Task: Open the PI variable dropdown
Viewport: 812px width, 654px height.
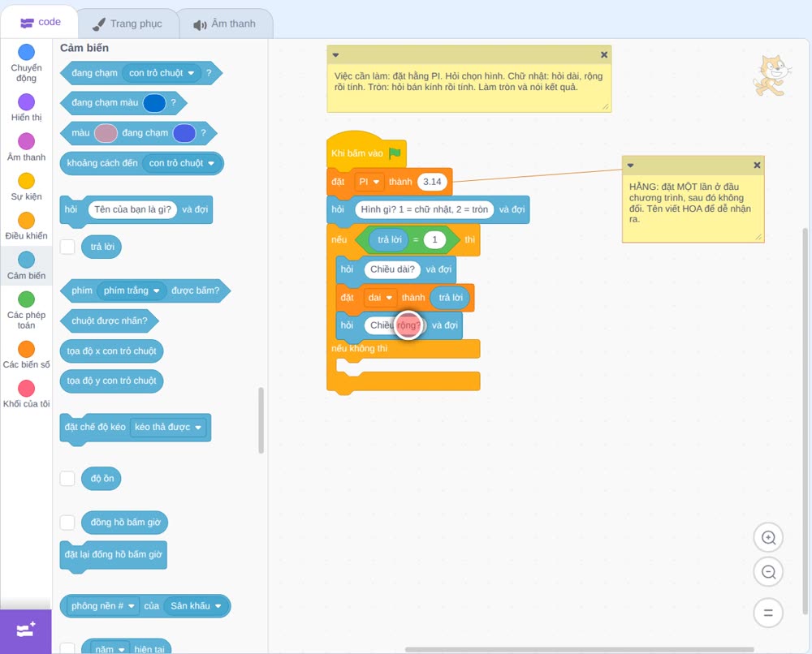Action: tap(369, 182)
